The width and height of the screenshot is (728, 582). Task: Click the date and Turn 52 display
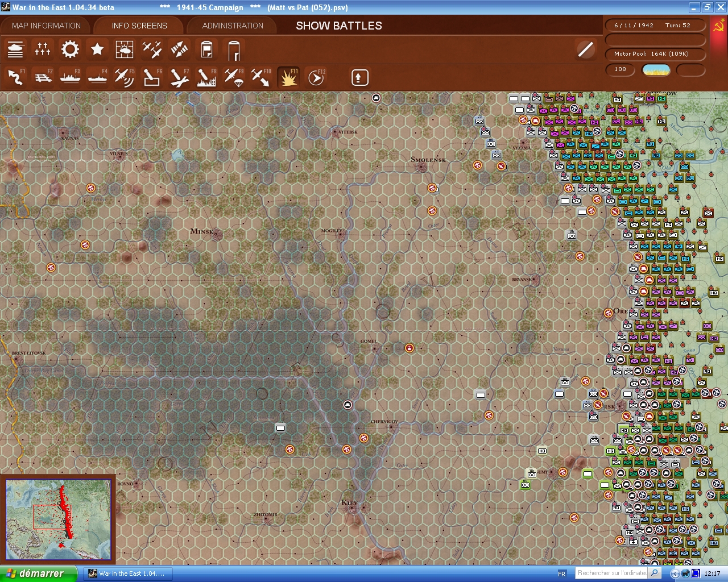click(x=655, y=26)
